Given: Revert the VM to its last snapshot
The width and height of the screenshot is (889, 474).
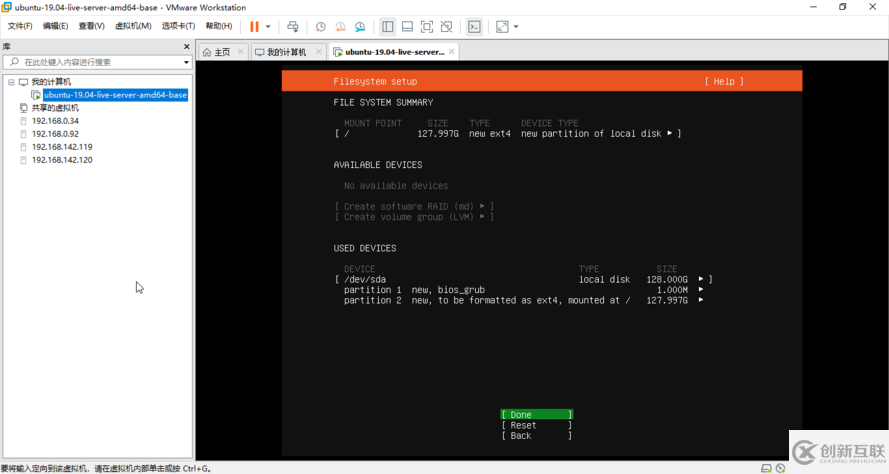Looking at the screenshot, I should [340, 27].
